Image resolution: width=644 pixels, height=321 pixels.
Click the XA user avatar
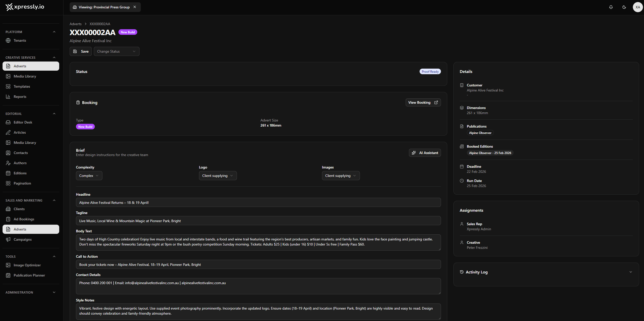638,7
